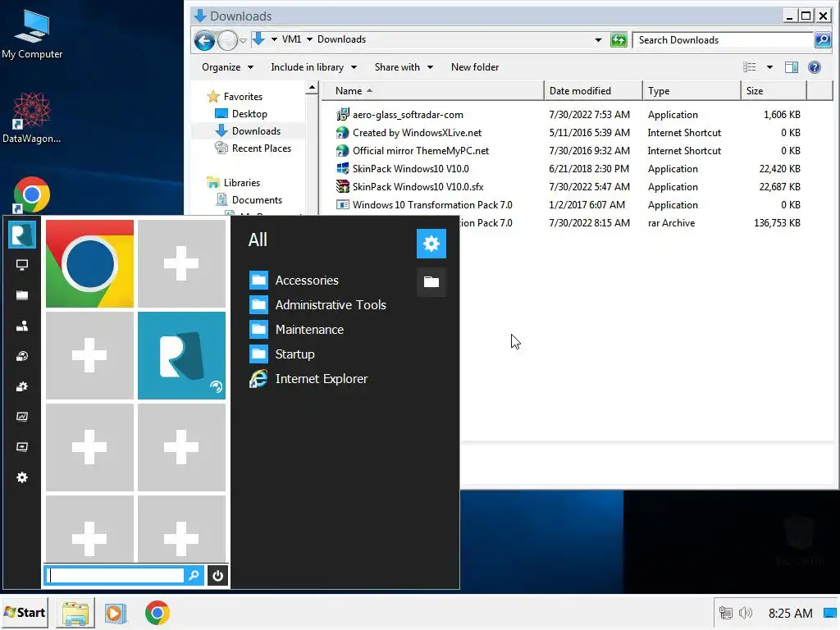Screen dimensions: 840x630
Task: Click the forward arrow in explorer
Action: pos(228,40)
